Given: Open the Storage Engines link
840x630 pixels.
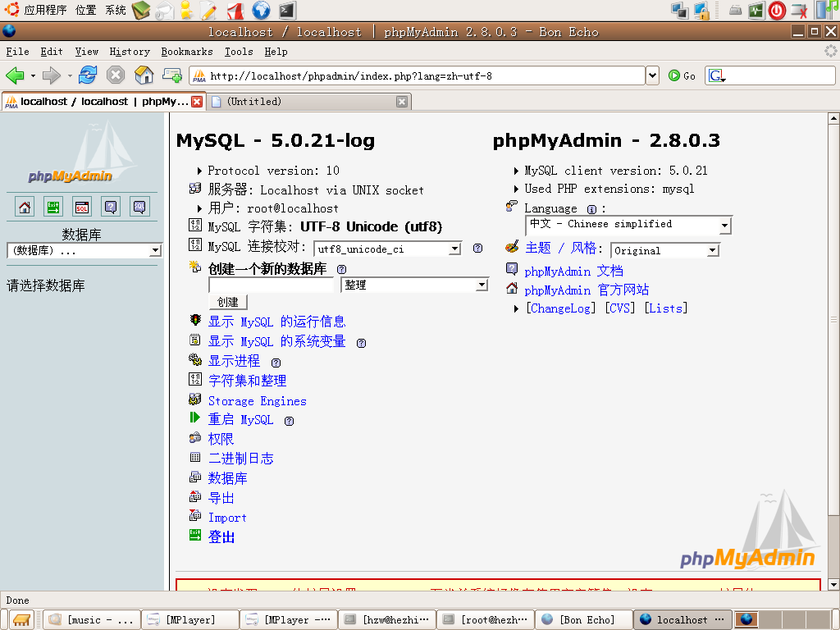Looking at the screenshot, I should point(257,400).
